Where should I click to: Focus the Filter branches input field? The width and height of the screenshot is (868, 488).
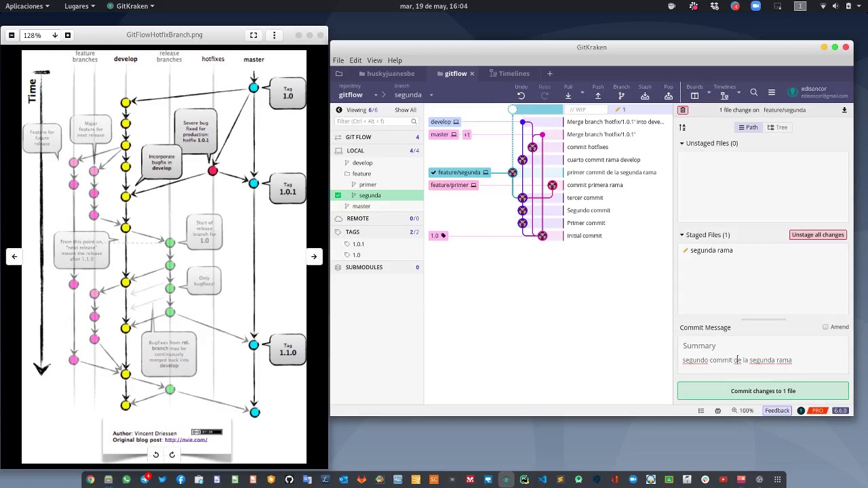tap(376, 121)
